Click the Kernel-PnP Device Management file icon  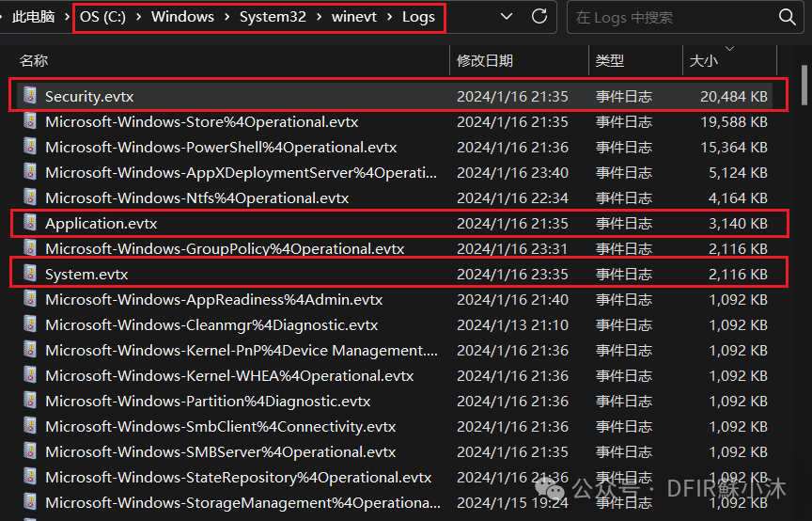tap(30, 350)
